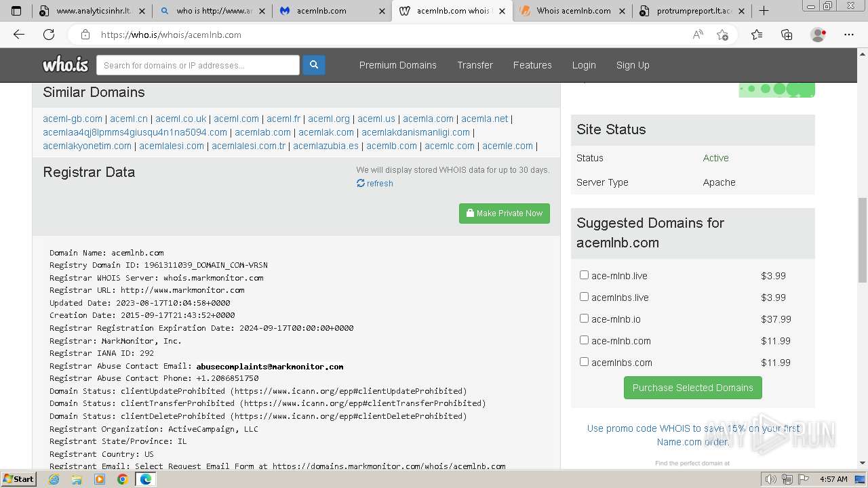Click the browser back arrow
Image resolution: width=868 pixels, height=488 pixels.
[19, 35]
